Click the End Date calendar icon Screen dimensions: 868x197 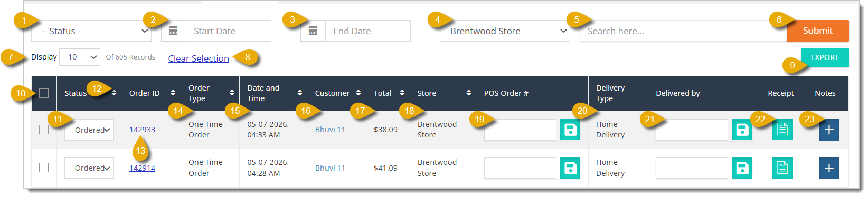click(313, 31)
